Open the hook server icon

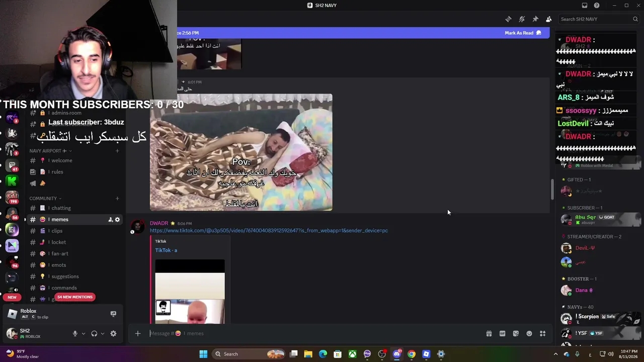click(x=12, y=246)
